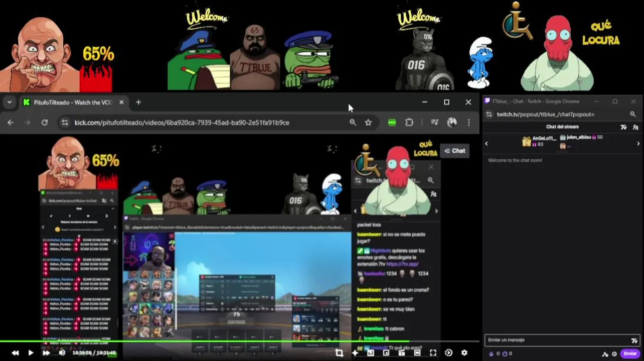
Task: Open the Chrome extensions puzzle icon
Action: 409,122
